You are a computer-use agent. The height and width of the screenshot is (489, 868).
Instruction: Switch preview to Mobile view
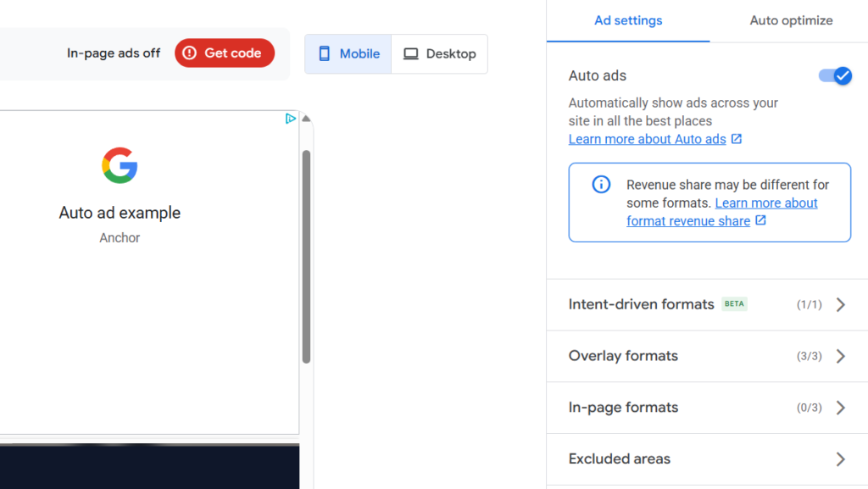(348, 53)
